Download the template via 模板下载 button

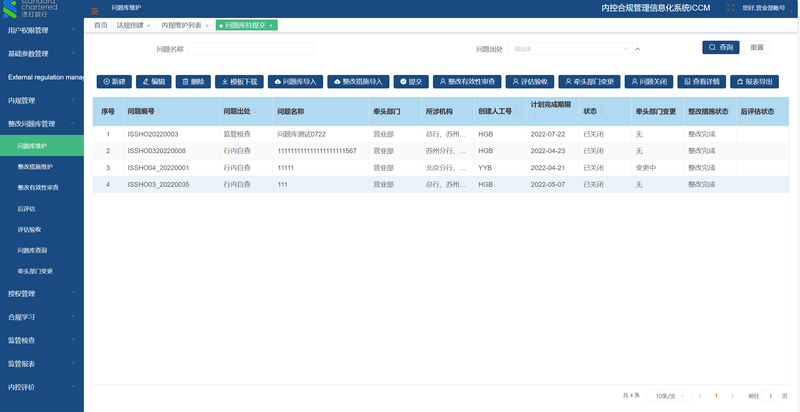click(x=239, y=81)
